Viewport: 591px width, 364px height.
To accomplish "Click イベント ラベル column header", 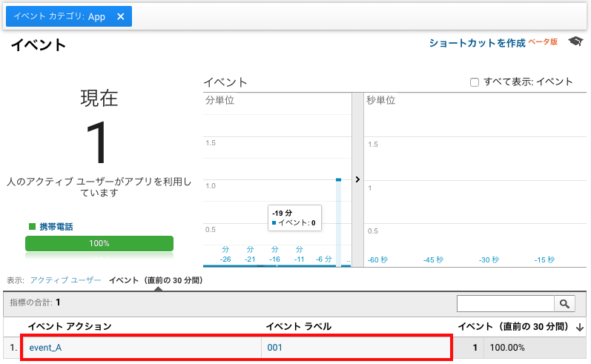I will (x=299, y=326).
